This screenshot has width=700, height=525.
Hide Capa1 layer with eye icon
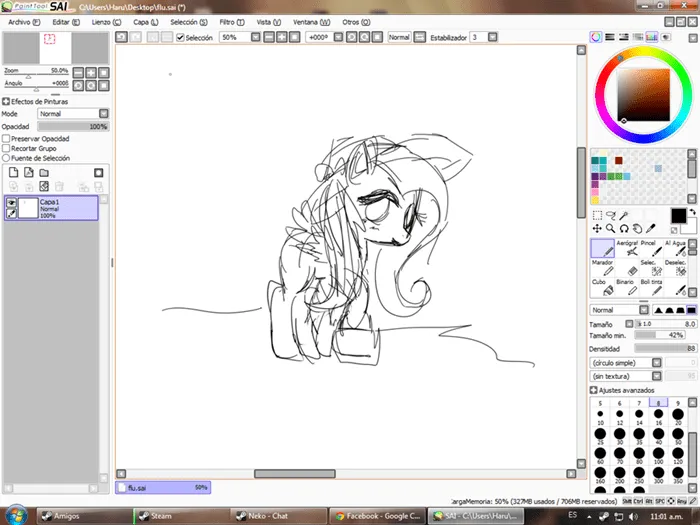[x=12, y=203]
